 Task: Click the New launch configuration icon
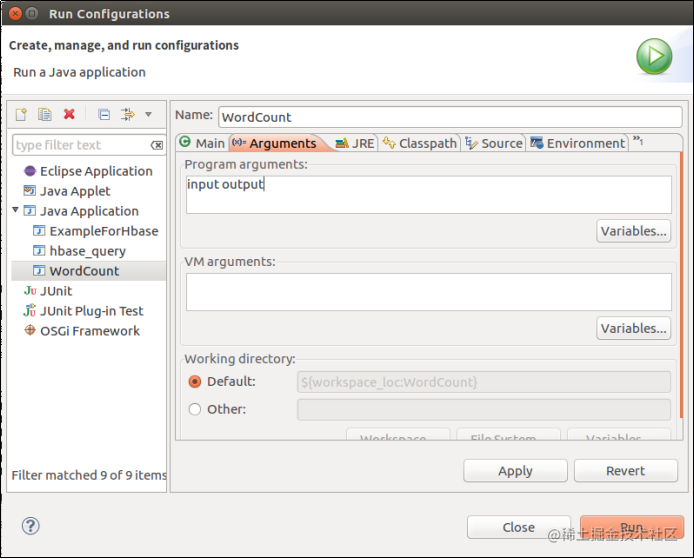coord(20,114)
